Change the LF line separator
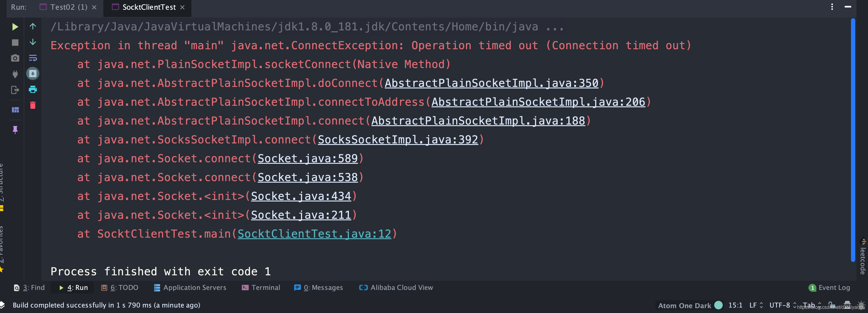This screenshot has width=868, height=313. coord(756,305)
